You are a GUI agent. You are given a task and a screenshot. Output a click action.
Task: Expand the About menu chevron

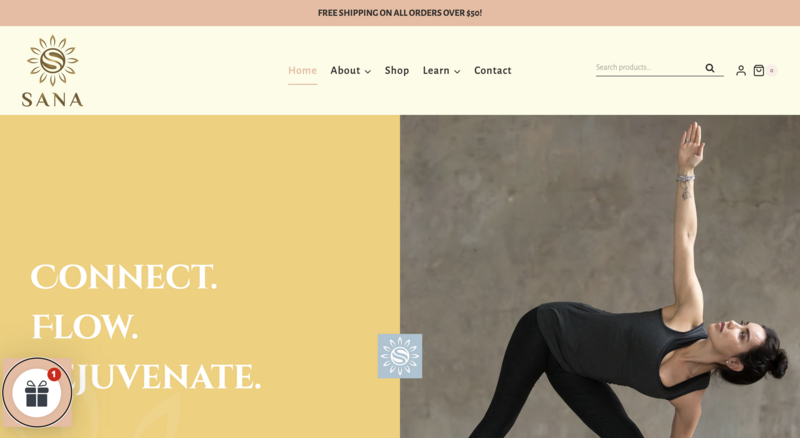point(367,71)
